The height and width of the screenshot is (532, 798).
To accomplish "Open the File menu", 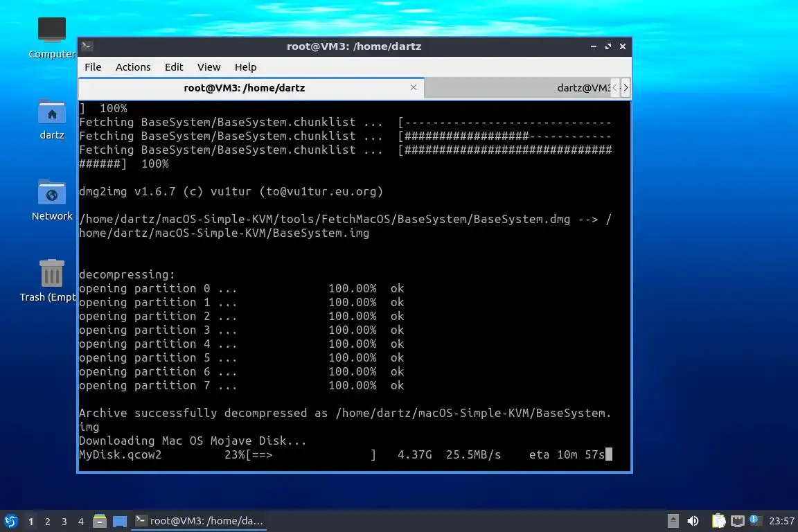I will [93, 67].
